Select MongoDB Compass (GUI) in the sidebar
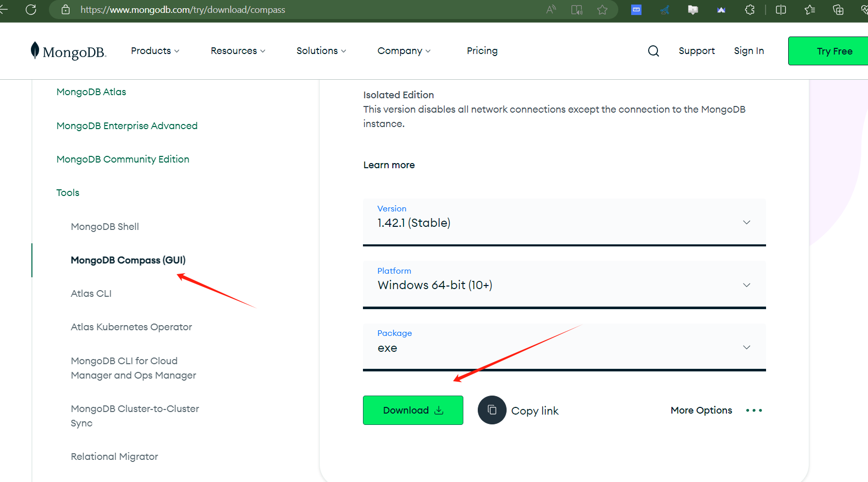868x482 pixels. (128, 260)
